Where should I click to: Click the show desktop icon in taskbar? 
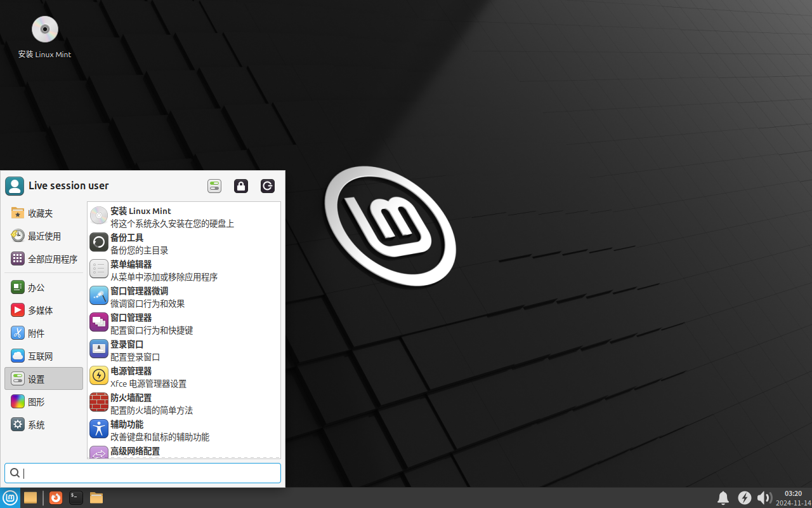(x=30, y=498)
